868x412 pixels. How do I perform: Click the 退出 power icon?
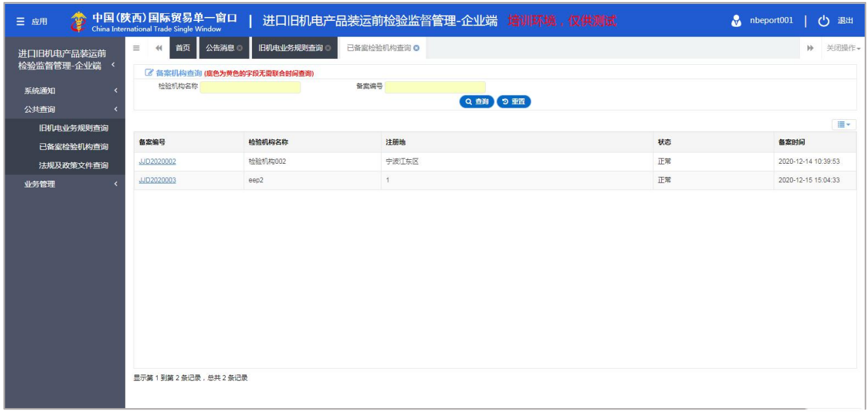[823, 20]
